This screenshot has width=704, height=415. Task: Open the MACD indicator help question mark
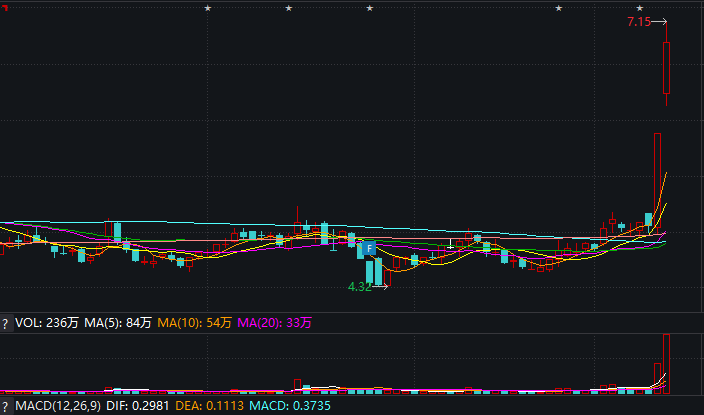5,406
